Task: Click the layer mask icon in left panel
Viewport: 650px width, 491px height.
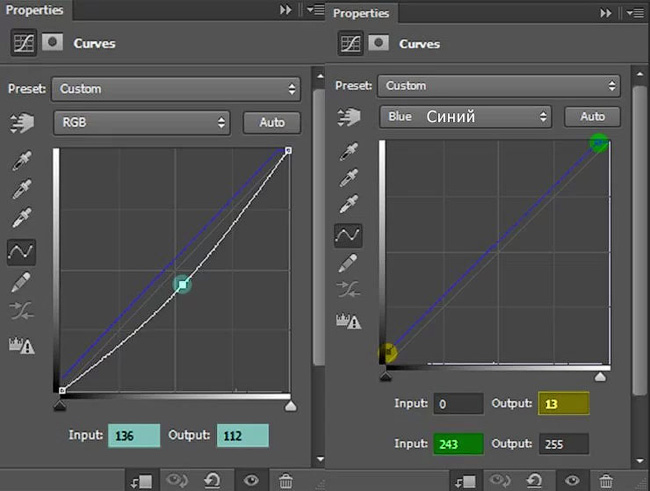Action: click(53, 42)
